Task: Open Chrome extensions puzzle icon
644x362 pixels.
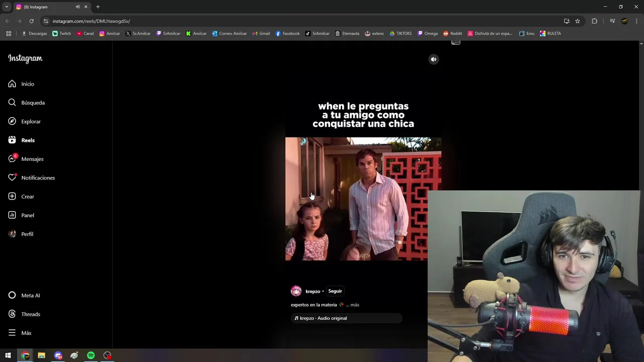Action: tap(594, 21)
